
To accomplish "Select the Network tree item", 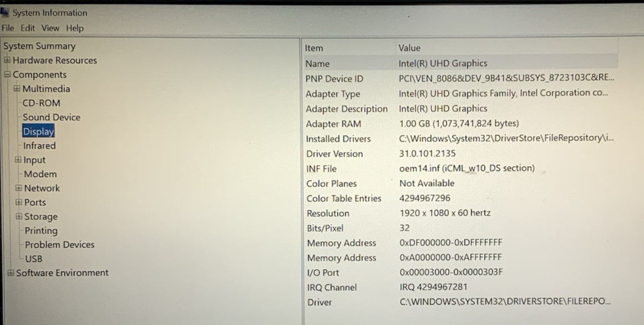I will click(x=42, y=188).
